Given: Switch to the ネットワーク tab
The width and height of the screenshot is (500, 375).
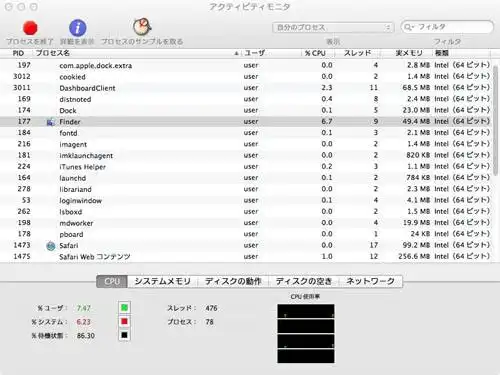Looking at the screenshot, I should click(x=371, y=281).
